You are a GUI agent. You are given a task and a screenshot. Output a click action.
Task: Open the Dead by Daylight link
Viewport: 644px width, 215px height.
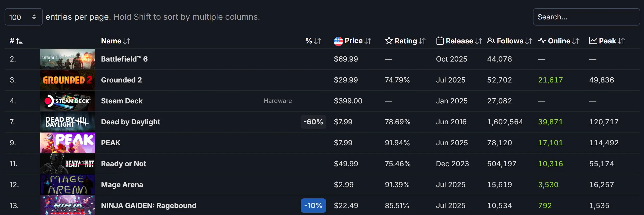coord(130,122)
